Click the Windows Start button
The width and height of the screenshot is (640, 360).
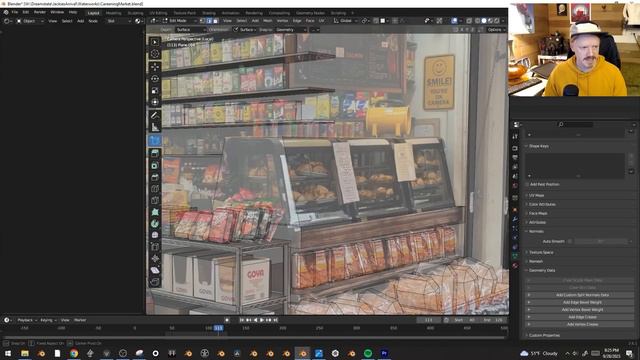[x=8, y=353]
